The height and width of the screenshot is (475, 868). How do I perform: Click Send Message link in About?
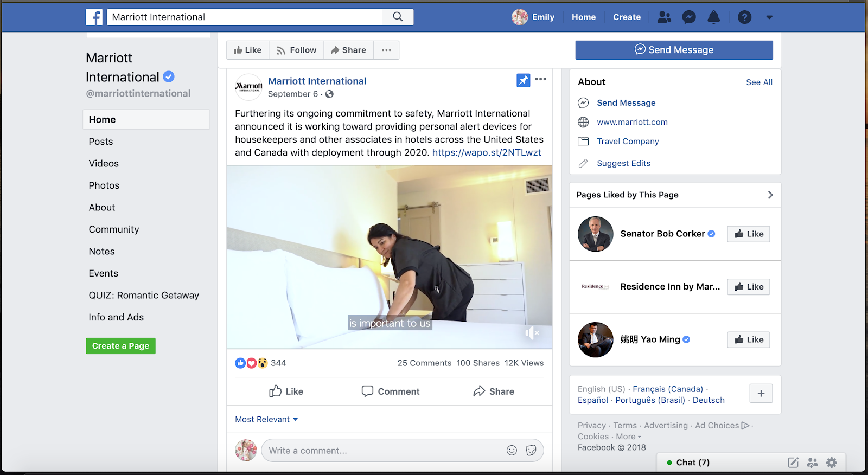pyautogui.click(x=626, y=103)
